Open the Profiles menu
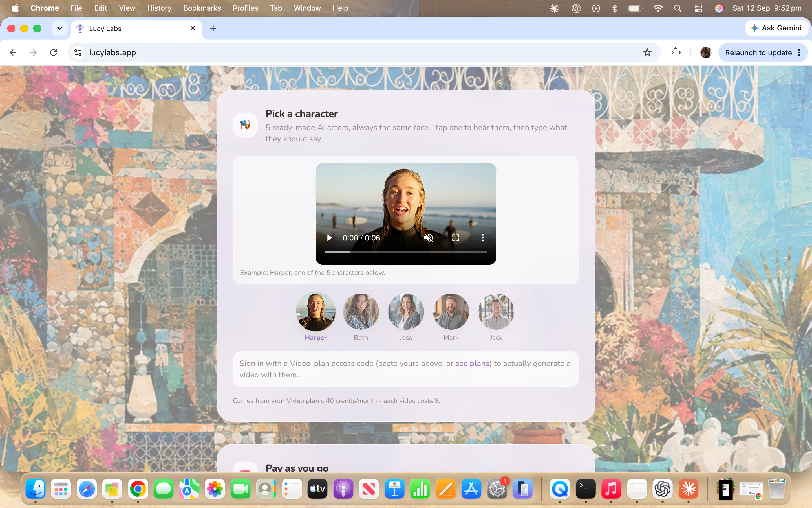The height and width of the screenshot is (508, 812). pyautogui.click(x=246, y=8)
